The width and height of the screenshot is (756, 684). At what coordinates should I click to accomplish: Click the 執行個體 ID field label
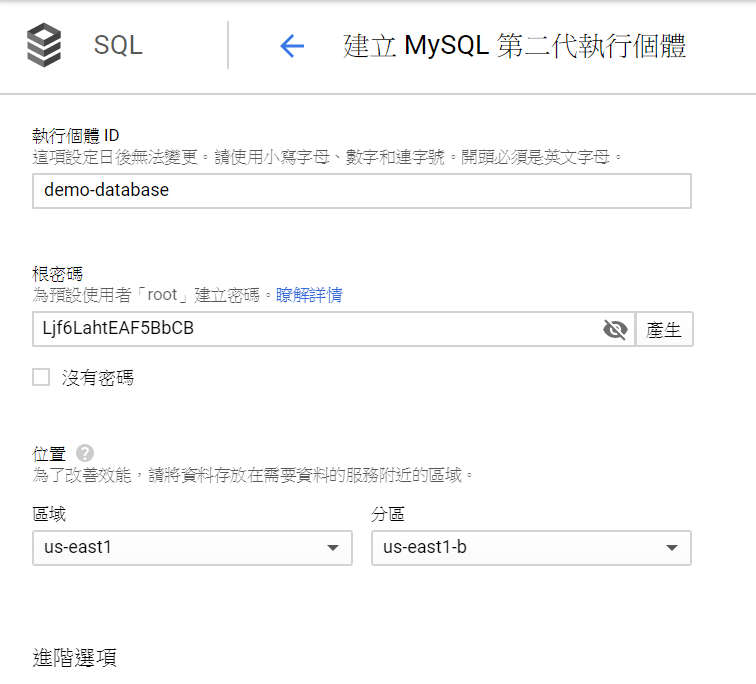tap(76, 136)
